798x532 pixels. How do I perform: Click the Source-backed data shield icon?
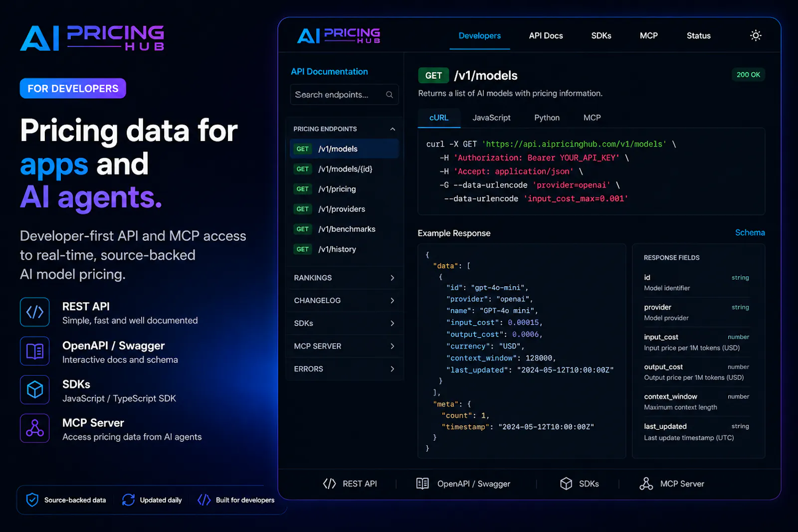pos(32,500)
